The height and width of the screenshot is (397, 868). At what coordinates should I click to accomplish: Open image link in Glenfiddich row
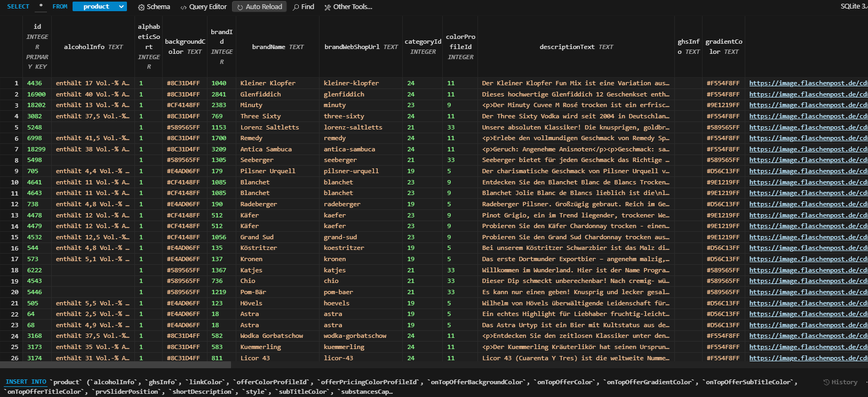(x=808, y=94)
